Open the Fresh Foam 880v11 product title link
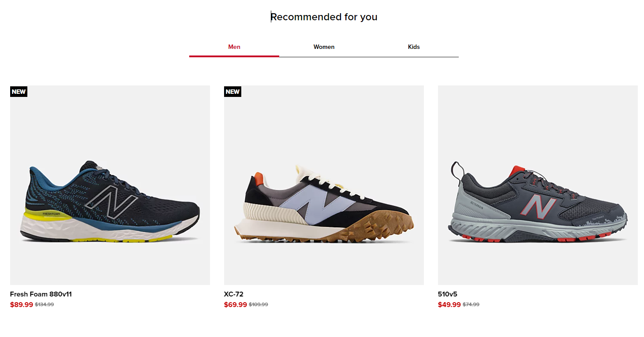The height and width of the screenshot is (337, 644). (41, 294)
